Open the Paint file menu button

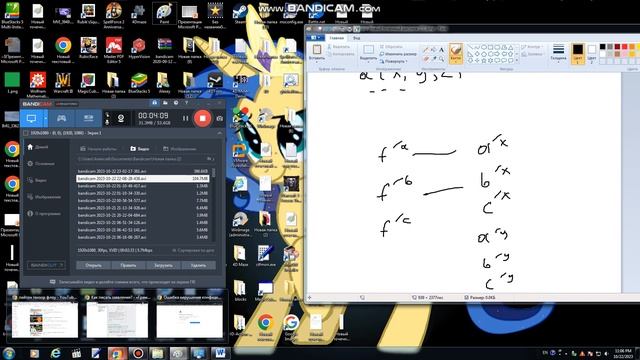[316, 38]
